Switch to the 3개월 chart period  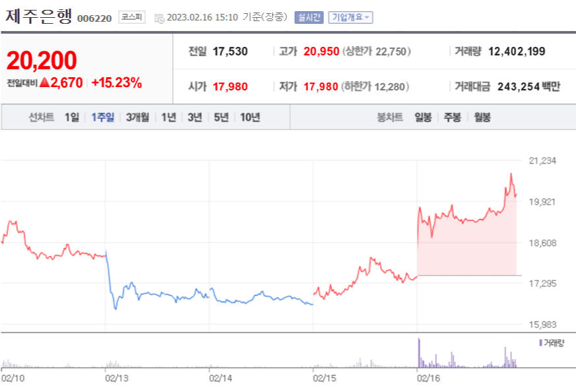(x=137, y=117)
